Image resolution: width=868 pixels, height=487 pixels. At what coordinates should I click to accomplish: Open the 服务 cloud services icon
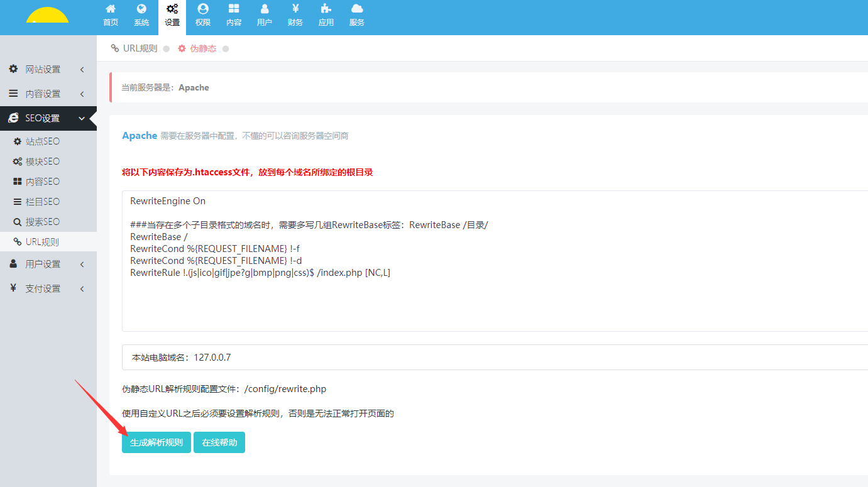[x=357, y=15]
